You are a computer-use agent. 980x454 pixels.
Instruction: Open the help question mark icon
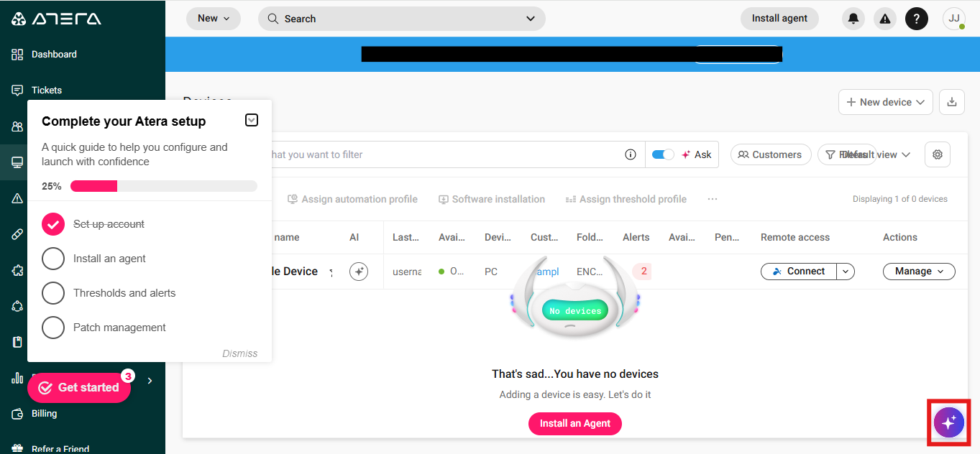917,19
